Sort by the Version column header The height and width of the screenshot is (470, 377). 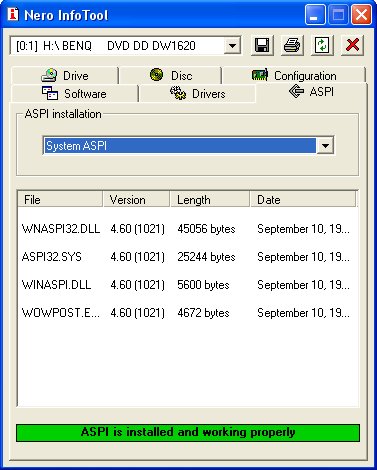136,200
